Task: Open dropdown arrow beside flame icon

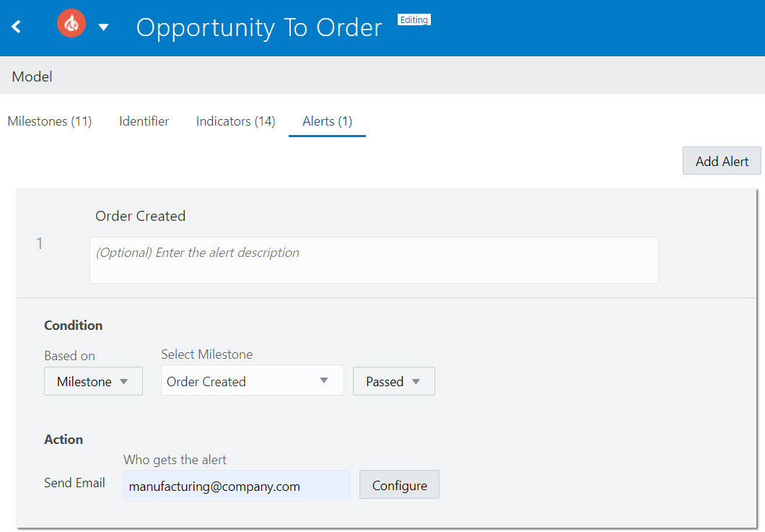Action: click(x=103, y=27)
